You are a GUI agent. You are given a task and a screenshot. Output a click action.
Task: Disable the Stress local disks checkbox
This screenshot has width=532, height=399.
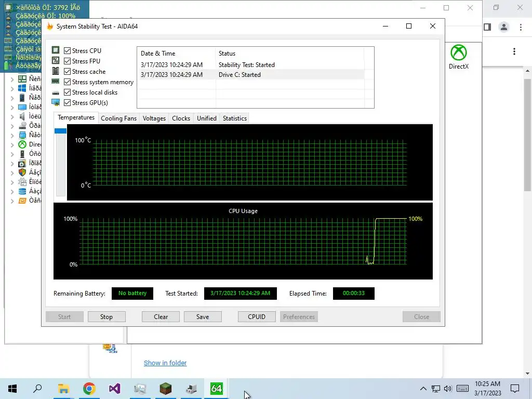67,92
